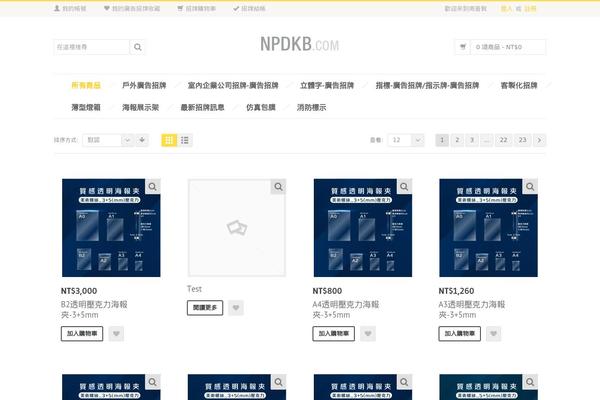Switch to grid view layout
600x400 pixels.
tap(169, 140)
